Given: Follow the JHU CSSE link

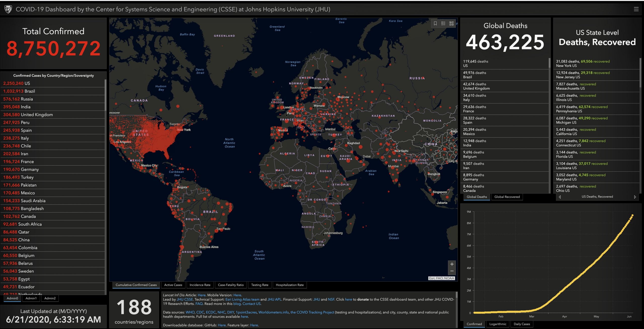Looking at the screenshot, I should click(x=185, y=299).
